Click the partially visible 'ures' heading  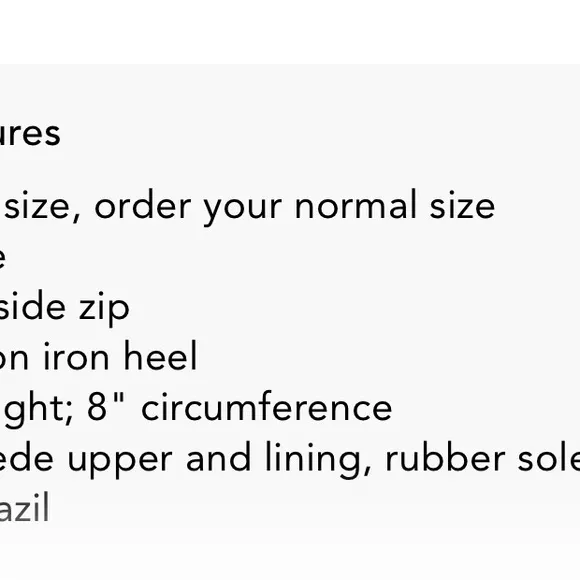click(30, 134)
